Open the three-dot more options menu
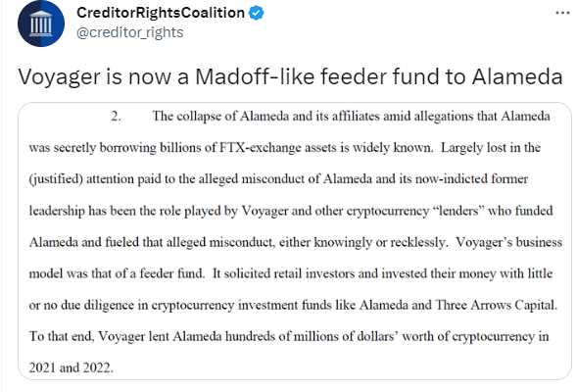Viewport: 577px width, 392px height. pyautogui.click(x=562, y=13)
